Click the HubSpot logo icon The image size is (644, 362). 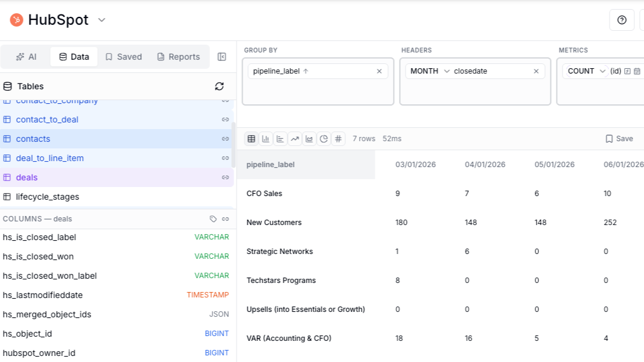click(x=16, y=20)
